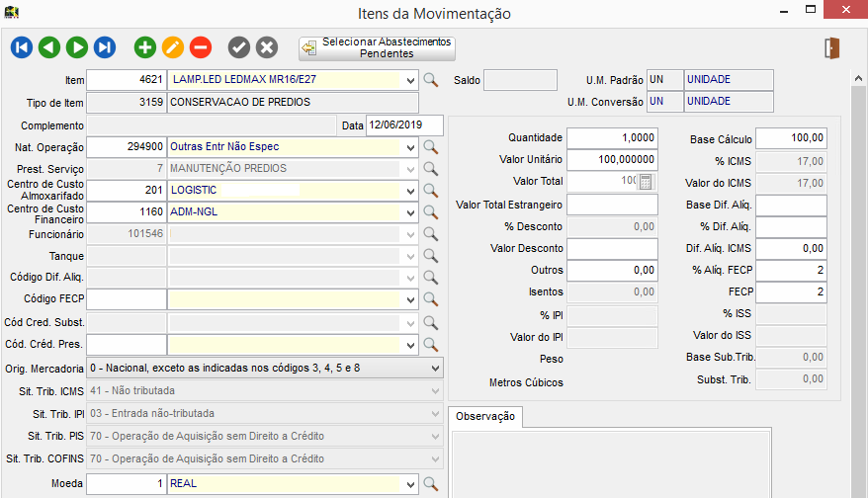This screenshot has width=868, height=498.
Task: Expand the Moeda REAL dropdown
Action: (410, 484)
